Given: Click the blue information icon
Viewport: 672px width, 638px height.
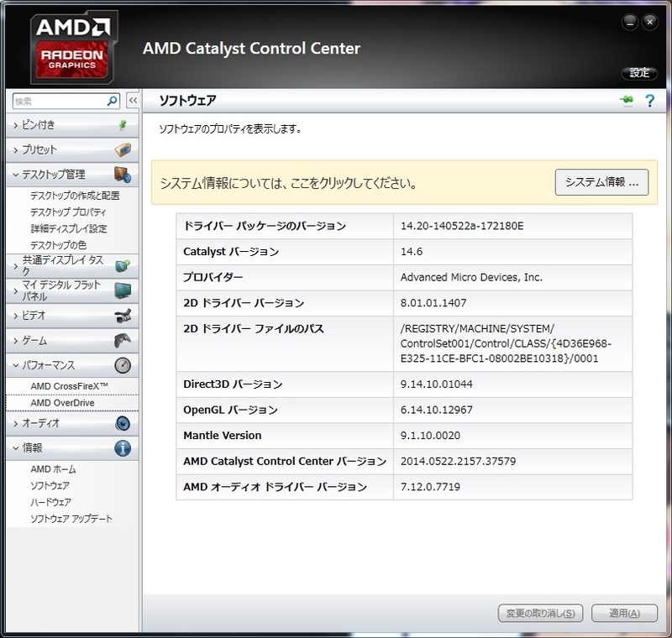Looking at the screenshot, I should [123, 448].
